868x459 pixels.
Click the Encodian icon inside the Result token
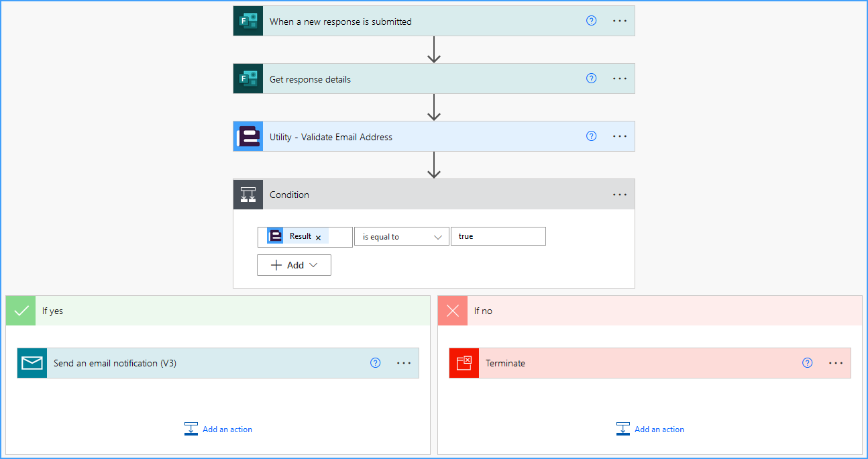[275, 236]
